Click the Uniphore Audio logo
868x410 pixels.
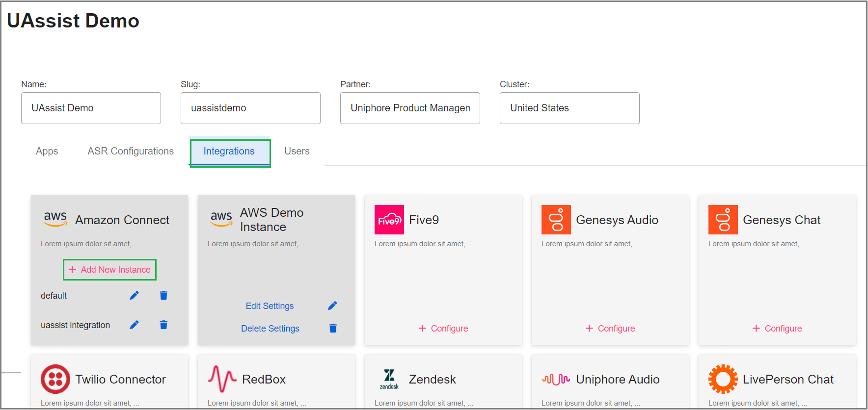point(556,379)
